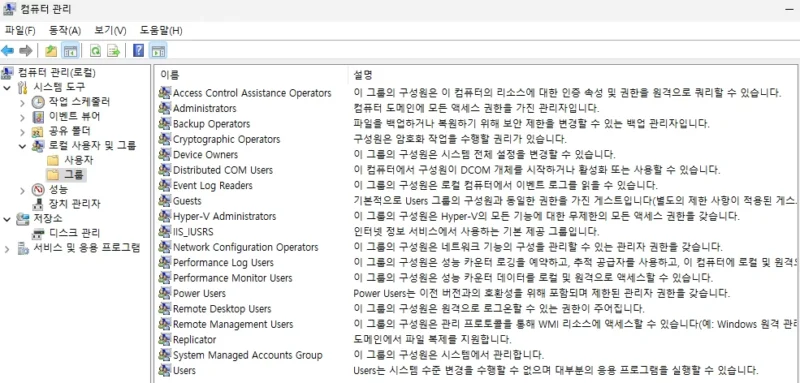Click 컴퓨터 관리 title bar app icon
Screen dimensions: 800x383
click(x=9, y=9)
